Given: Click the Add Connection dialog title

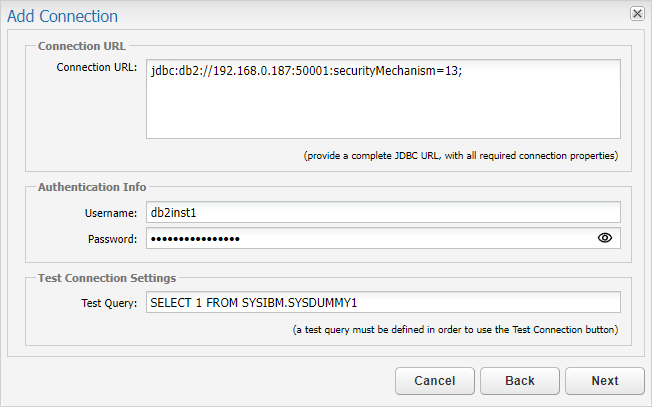Looking at the screenshot, I should coord(62,16).
